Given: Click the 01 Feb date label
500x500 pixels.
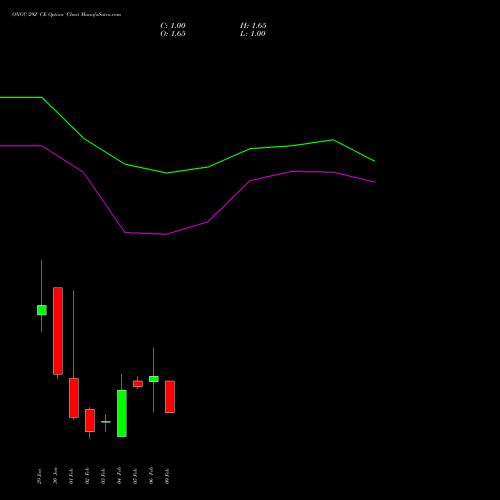Looking at the screenshot, I should tap(71, 476).
